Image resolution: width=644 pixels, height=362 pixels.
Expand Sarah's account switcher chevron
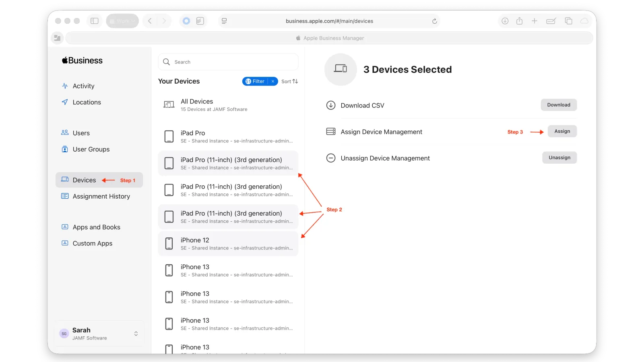pyautogui.click(x=135, y=333)
